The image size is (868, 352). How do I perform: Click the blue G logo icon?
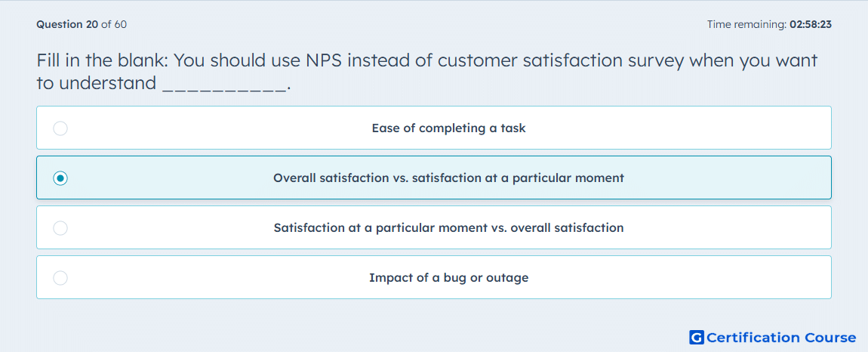click(x=697, y=337)
